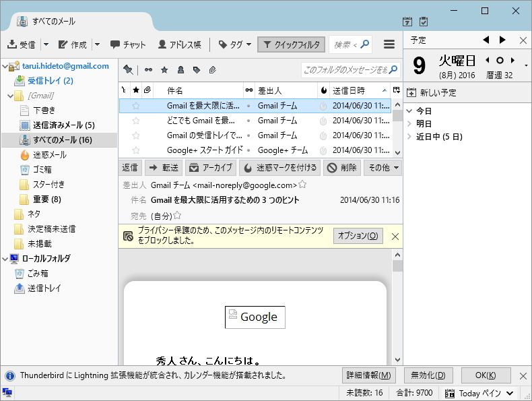
Task: Sort by the star column header
Action: click(136, 90)
